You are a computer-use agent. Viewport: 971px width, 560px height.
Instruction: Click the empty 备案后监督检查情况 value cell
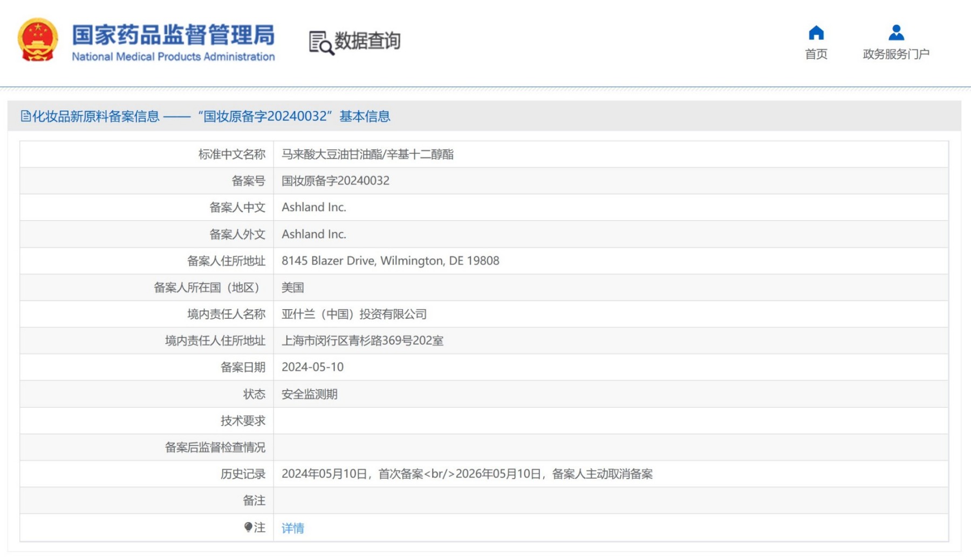[611, 447]
